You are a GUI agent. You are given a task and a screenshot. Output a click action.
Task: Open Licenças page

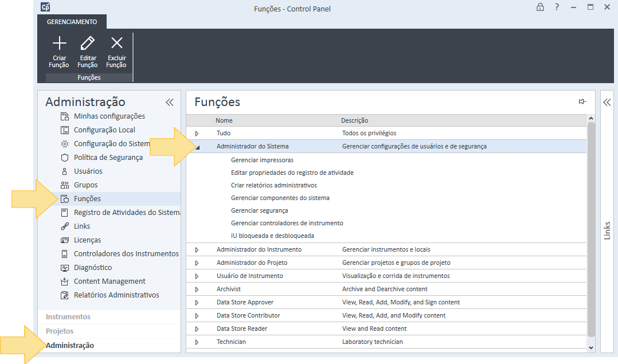88,240
